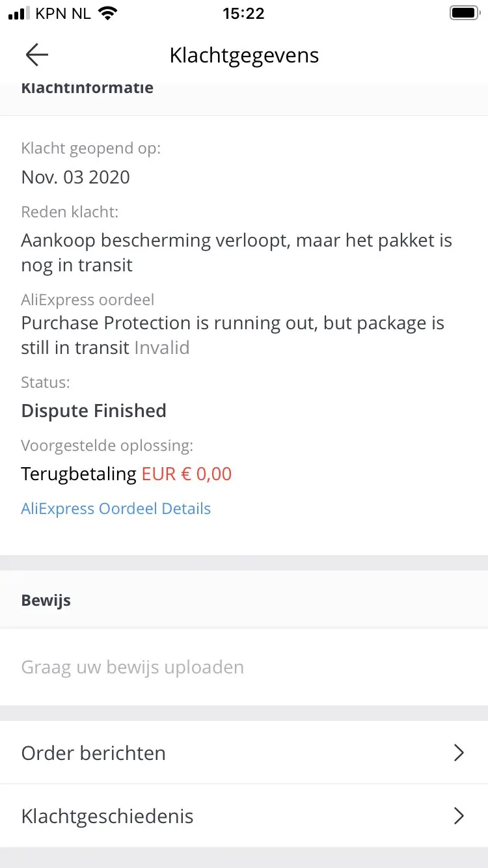Image resolution: width=488 pixels, height=868 pixels.
Task: Tap the Nov. 03 2020 date
Action: pyautogui.click(x=75, y=177)
